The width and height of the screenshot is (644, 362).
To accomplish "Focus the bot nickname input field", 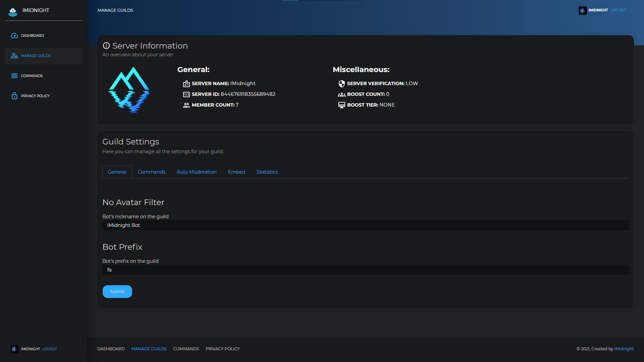I will (366, 225).
